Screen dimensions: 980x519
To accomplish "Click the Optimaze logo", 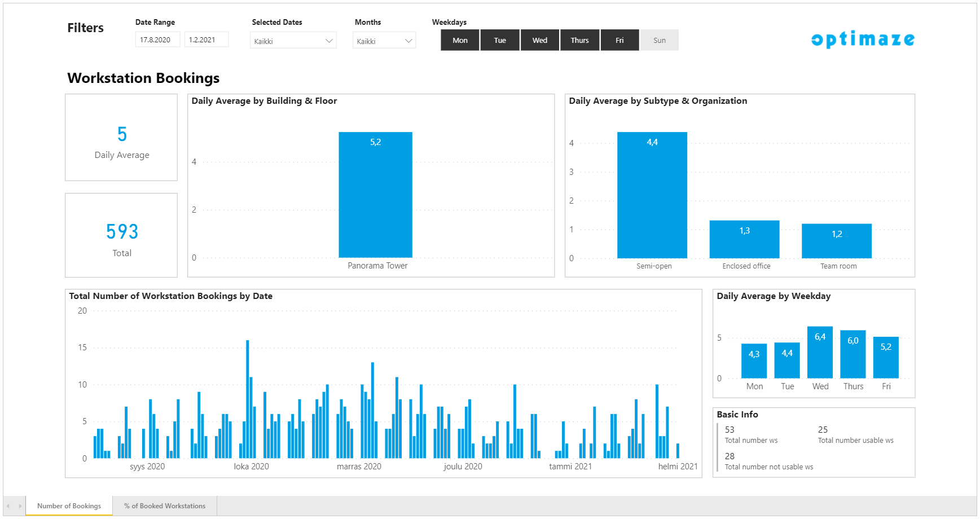I will click(x=863, y=39).
